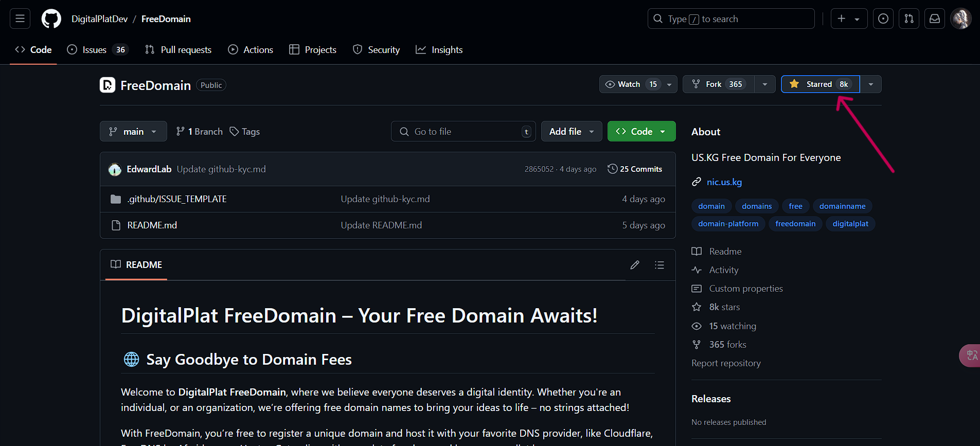Switch to the Code tab
The width and height of the screenshot is (980, 446).
[33, 50]
